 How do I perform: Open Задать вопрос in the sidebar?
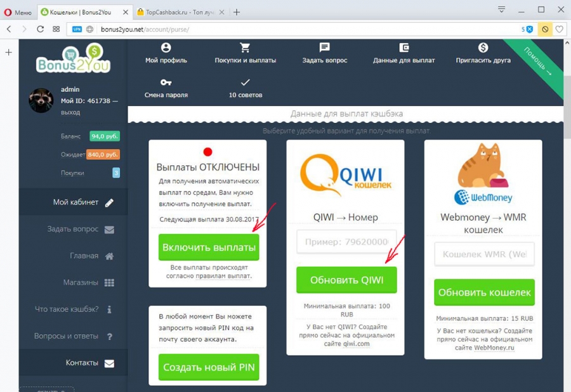(74, 230)
